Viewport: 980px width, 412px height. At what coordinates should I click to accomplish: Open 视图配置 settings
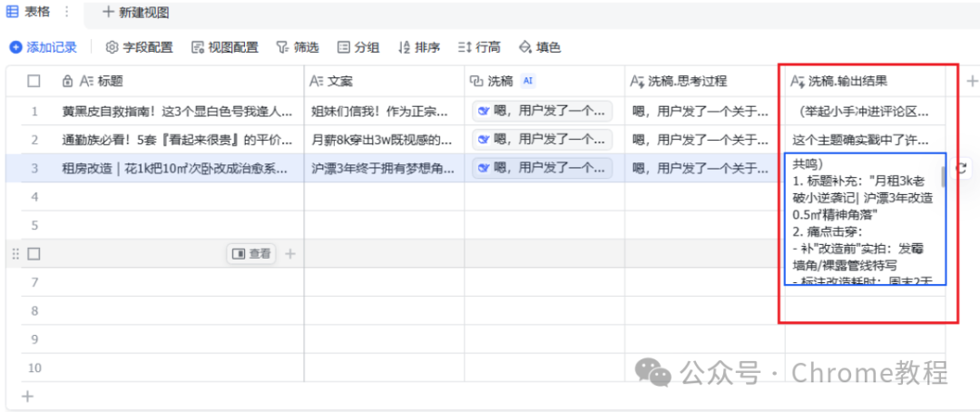[x=225, y=47]
